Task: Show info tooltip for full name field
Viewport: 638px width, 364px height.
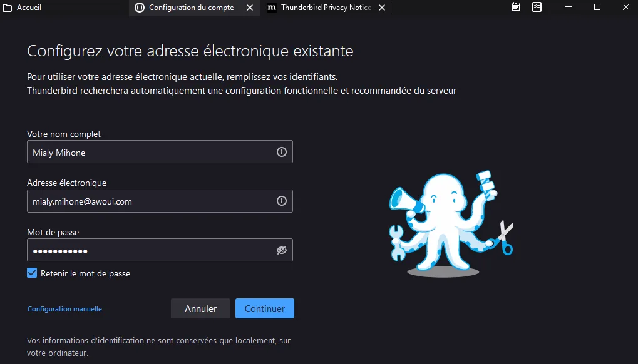Action: coord(282,152)
